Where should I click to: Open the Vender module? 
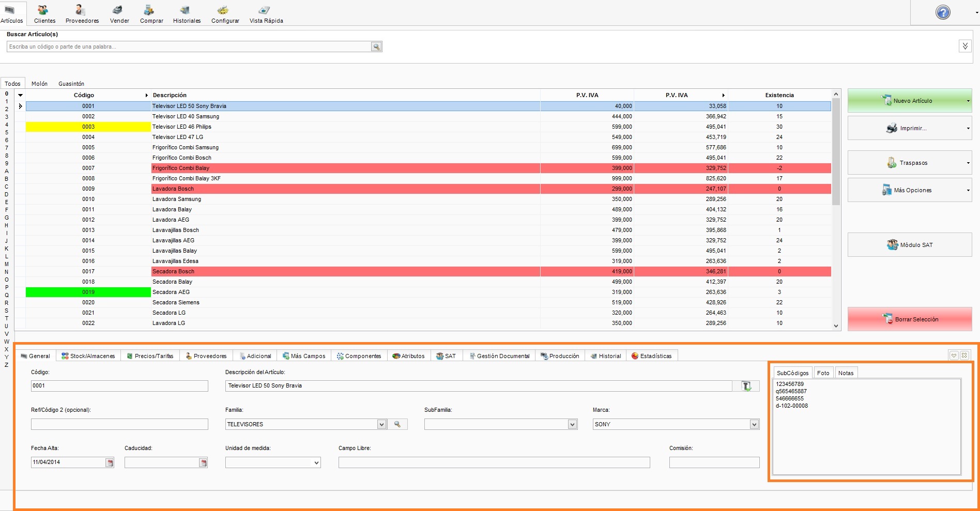(x=119, y=13)
